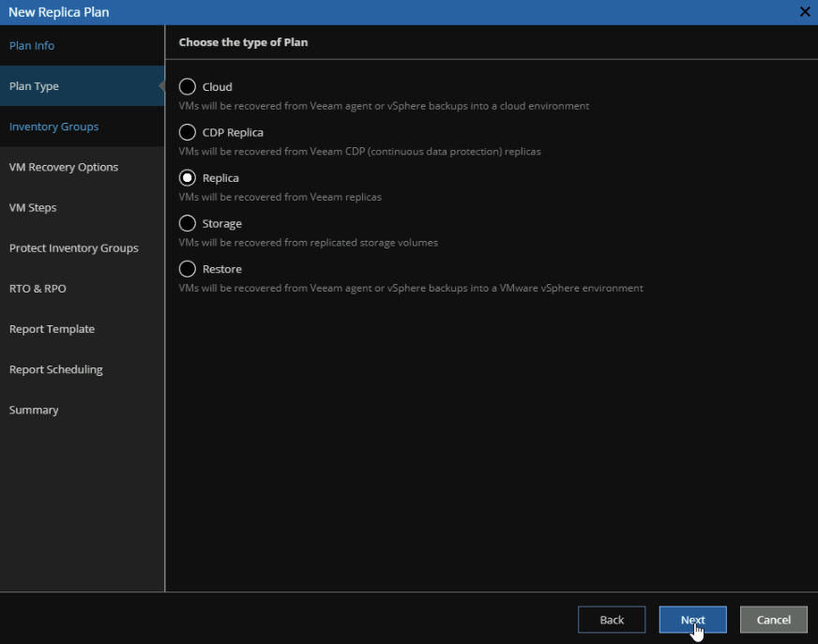Open the Report Template step

pos(83,329)
